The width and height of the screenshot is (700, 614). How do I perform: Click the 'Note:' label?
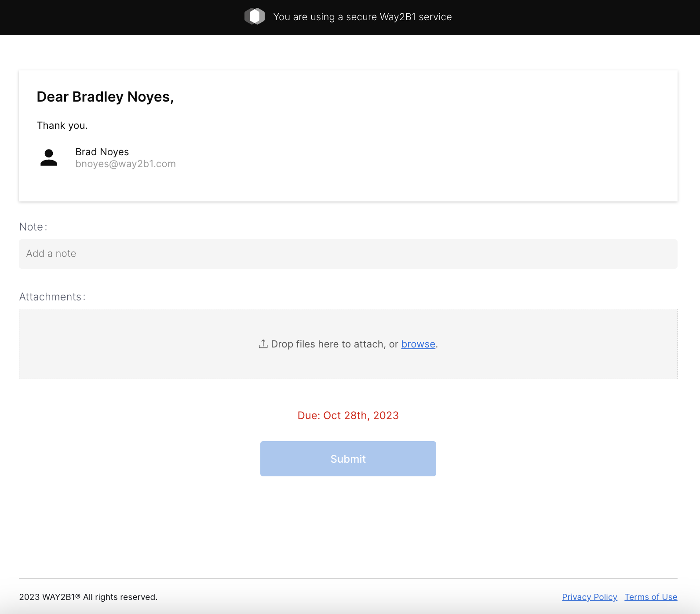(33, 227)
